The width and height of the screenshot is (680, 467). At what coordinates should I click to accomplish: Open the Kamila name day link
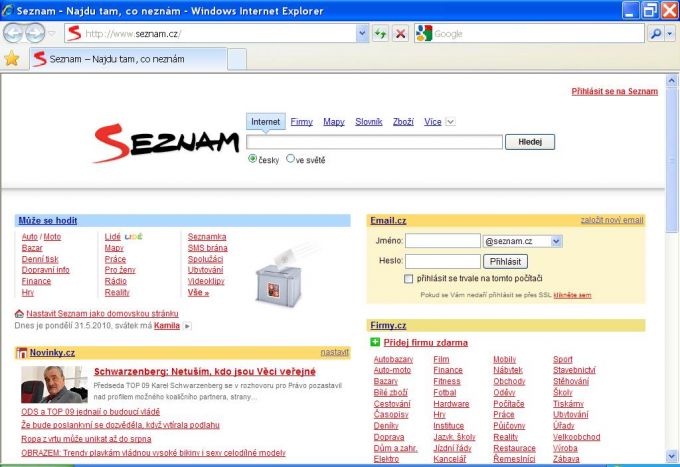[167, 326]
